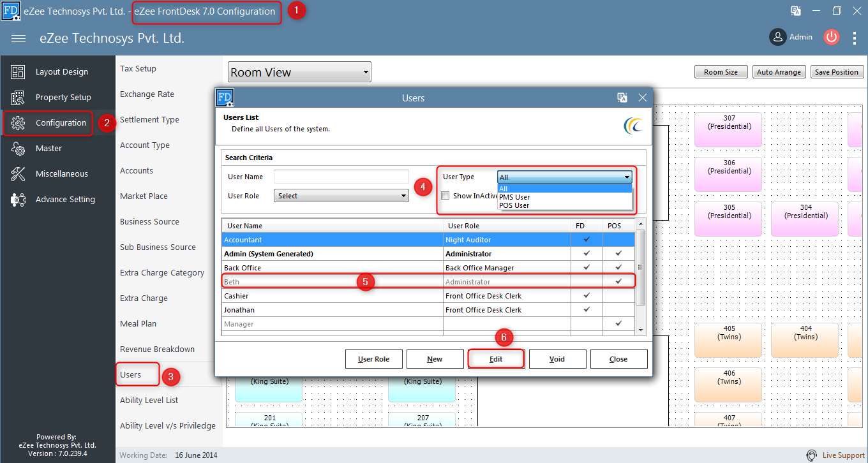Open Exchange Rate submenu item
Image resolution: width=868 pixels, height=463 pixels.
[147, 94]
